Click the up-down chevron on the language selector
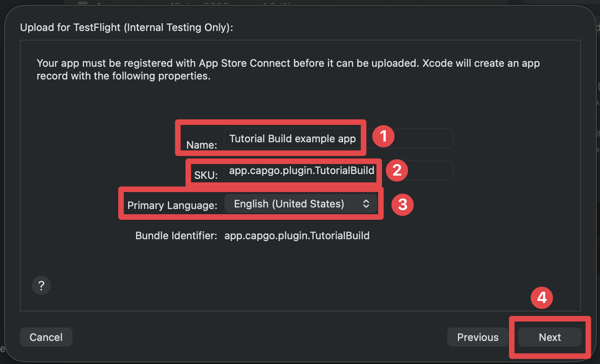Image resolution: width=600 pixels, height=364 pixels. (x=366, y=203)
